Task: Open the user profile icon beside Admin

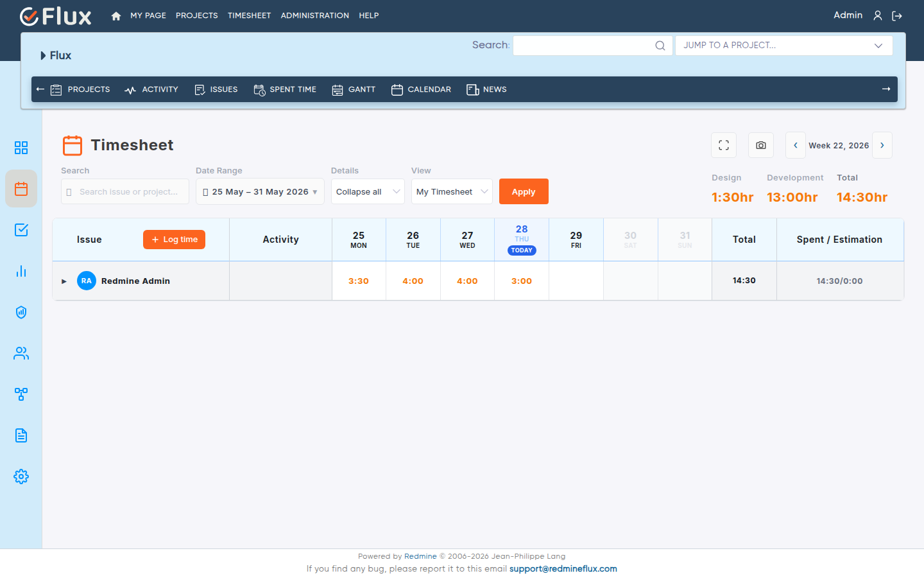Action: (878, 15)
